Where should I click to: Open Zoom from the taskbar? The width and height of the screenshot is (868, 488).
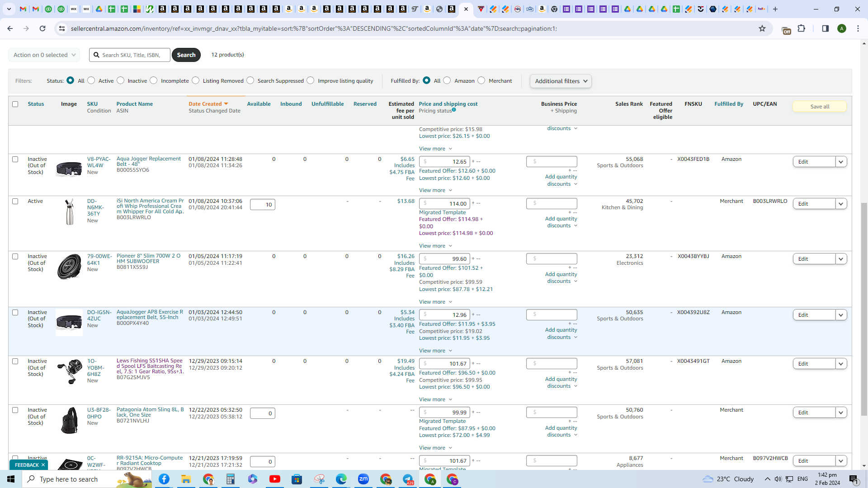click(363, 479)
